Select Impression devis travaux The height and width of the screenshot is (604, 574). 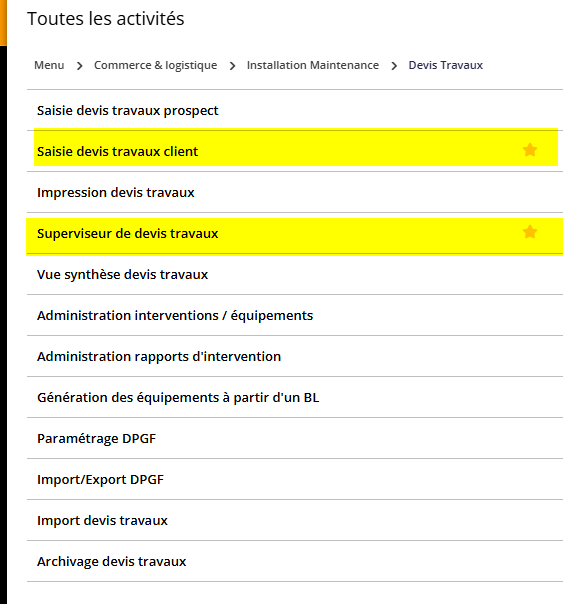tap(295, 192)
